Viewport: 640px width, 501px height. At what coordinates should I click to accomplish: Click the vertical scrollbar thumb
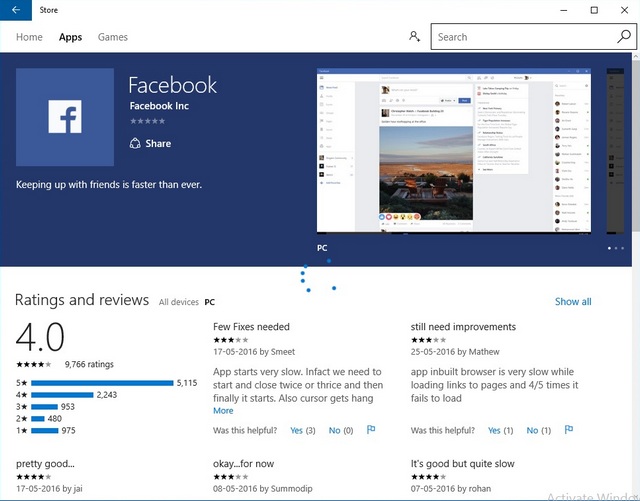coord(636,147)
